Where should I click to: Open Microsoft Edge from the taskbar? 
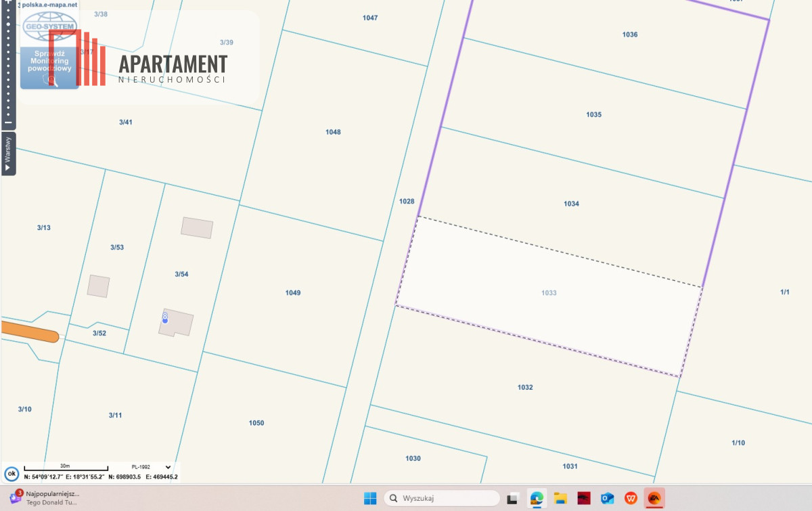(x=537, y=499)
